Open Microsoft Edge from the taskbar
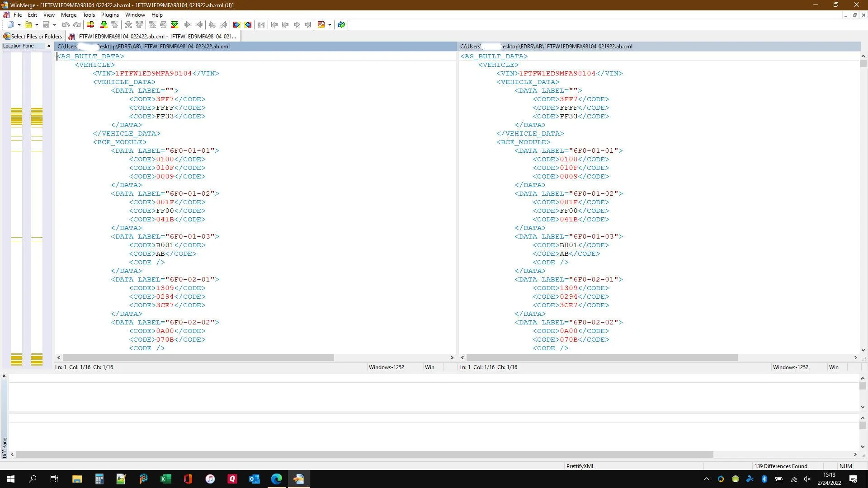This screenshot has height=488, width=868. 276,479
